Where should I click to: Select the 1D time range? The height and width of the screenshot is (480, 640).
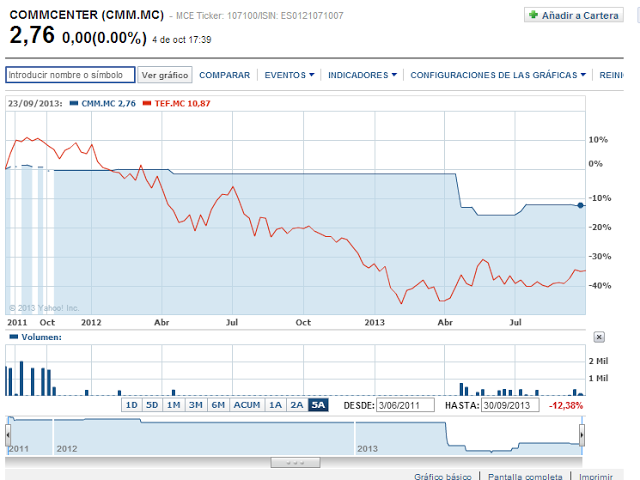(x=131, y=405)
